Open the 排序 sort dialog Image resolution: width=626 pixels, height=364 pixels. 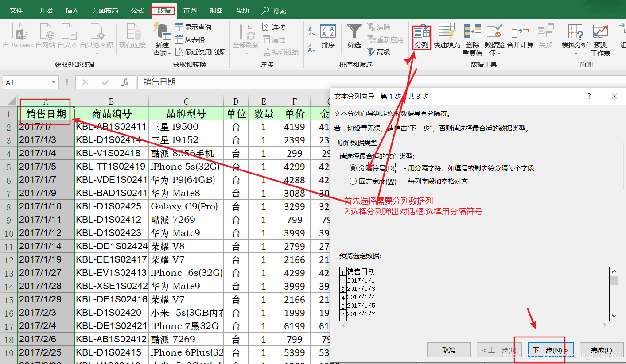[328, 36]
